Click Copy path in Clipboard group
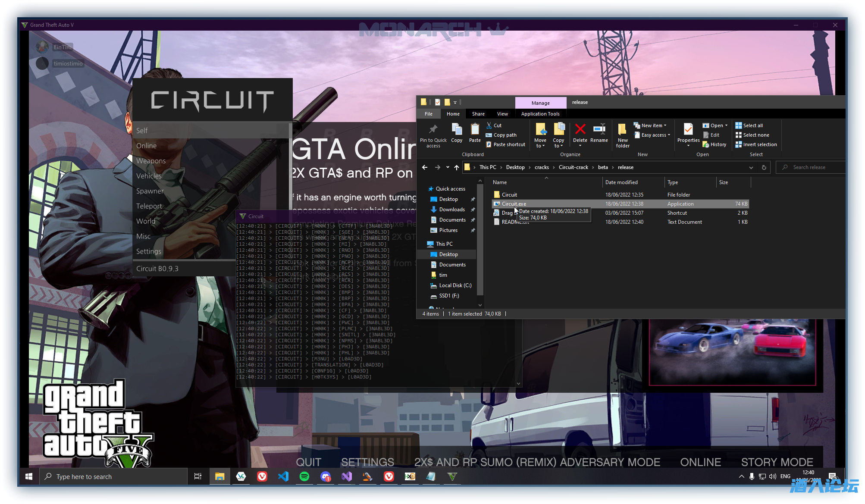Viewport: 865px width, 504px height. (501, 135)
